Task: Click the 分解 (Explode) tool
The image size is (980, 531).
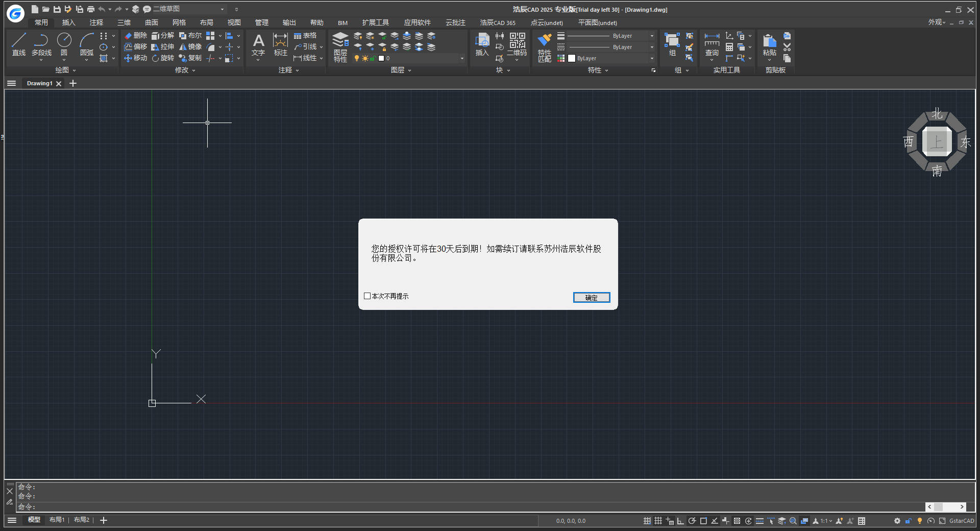Action: pos(163,36)
